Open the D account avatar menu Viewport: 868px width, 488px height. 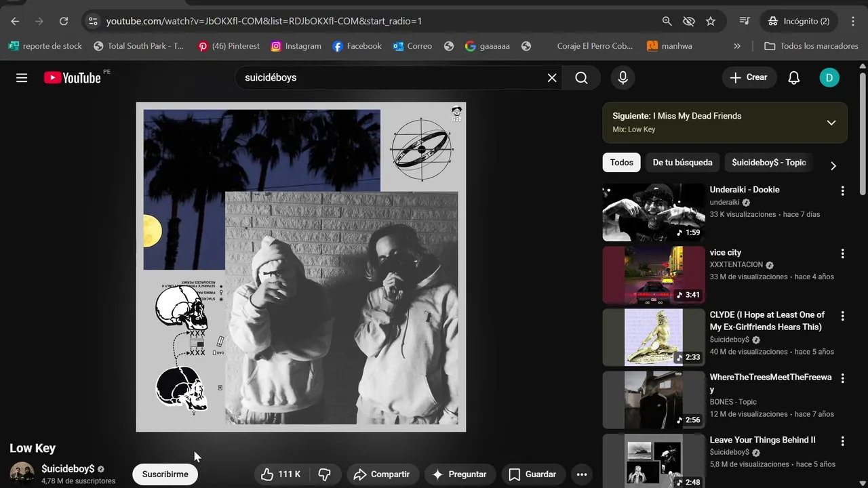(x=829, y=78)
